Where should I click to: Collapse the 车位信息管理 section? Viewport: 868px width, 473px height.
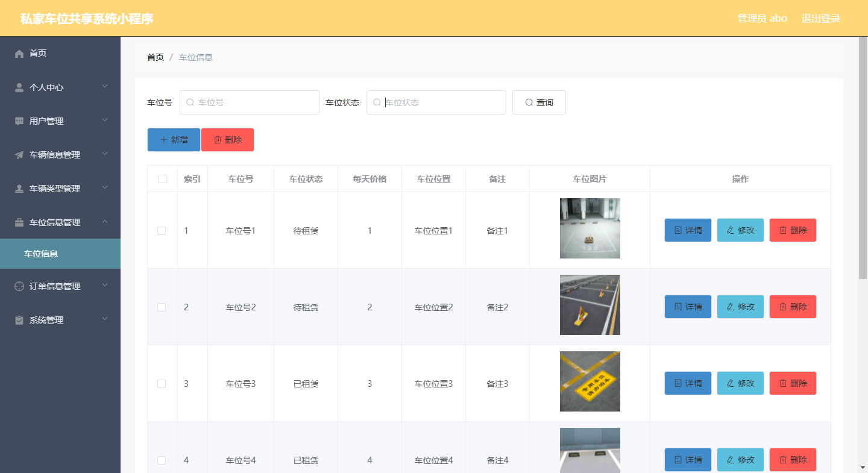pyautogui.click(x=105, y=222)
